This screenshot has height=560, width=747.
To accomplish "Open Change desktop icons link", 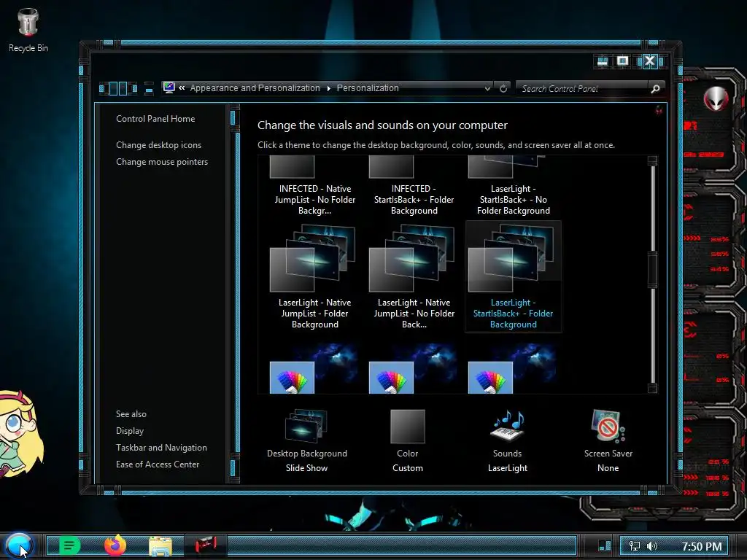I will pyautogui.click(x=158, y=145).
